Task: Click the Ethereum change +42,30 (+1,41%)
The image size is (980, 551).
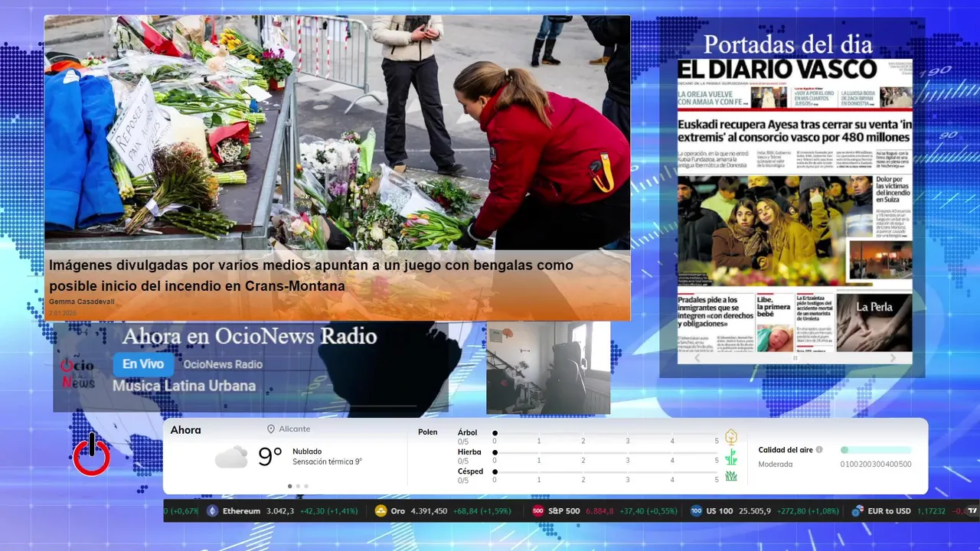Action: pyautogui.click(x=328, y=511)
